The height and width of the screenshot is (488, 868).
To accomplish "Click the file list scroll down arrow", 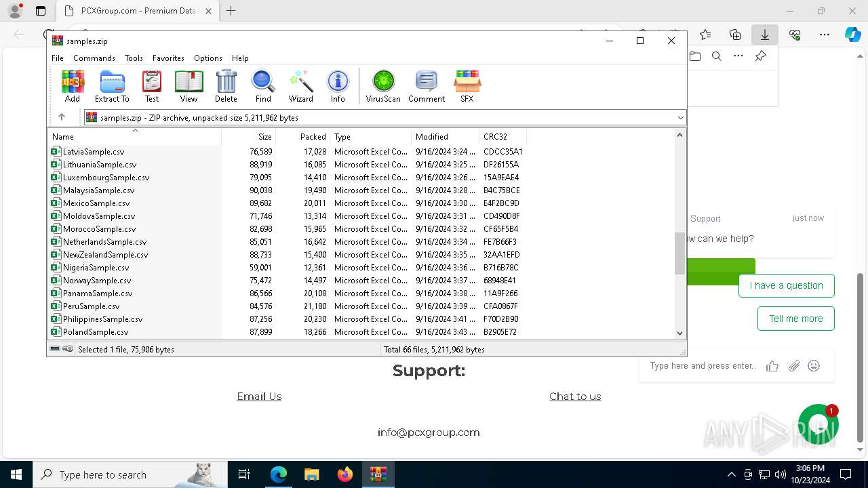I will coord(679,333).
